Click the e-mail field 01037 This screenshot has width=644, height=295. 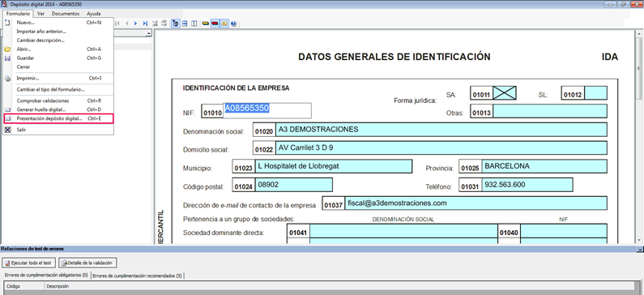click(x=476, y=203)
